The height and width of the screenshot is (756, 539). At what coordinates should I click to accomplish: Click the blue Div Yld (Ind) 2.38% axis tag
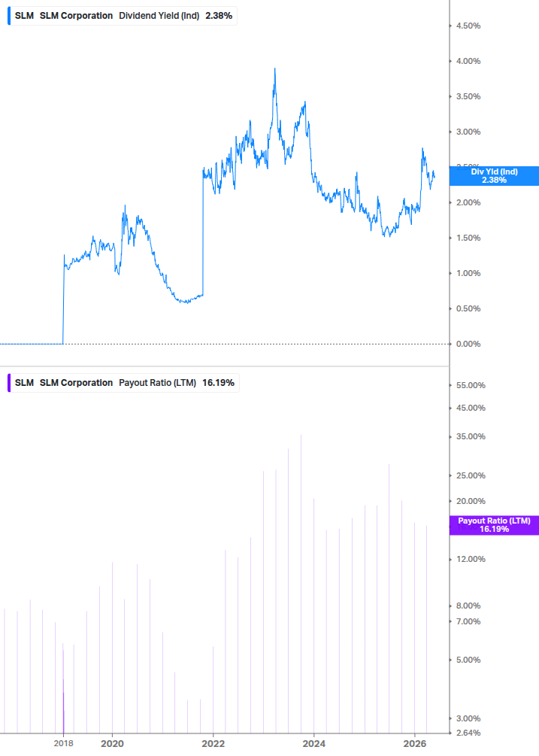[x=494, y=176]
